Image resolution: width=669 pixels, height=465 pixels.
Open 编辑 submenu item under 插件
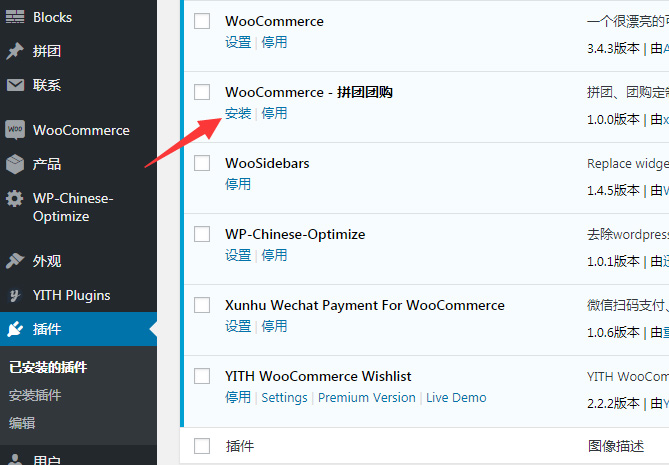click(x=22, y=423)
